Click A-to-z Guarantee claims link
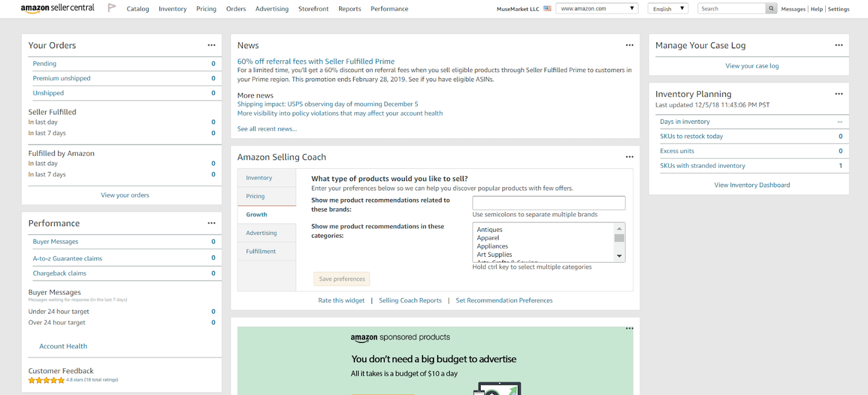 (x=68, y=259)
